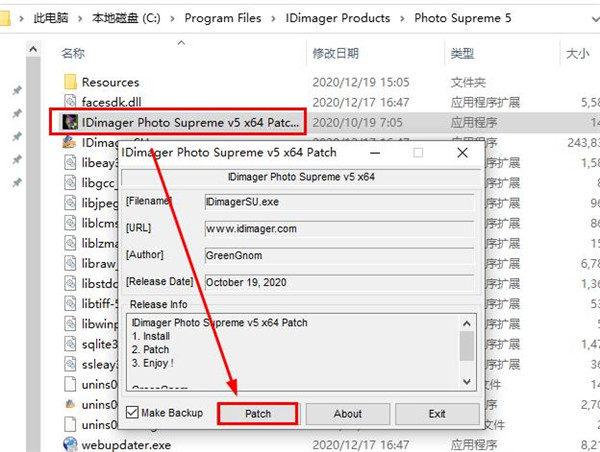Select the first unins0 blank file icon
The width and height of the screenshot is (600, 452).
[x=70, y=384]
